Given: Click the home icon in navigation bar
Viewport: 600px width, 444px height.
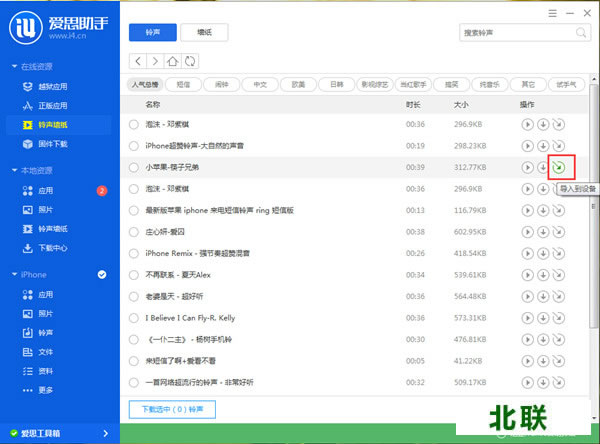Looking at the screenshot, I should (173, 61).
